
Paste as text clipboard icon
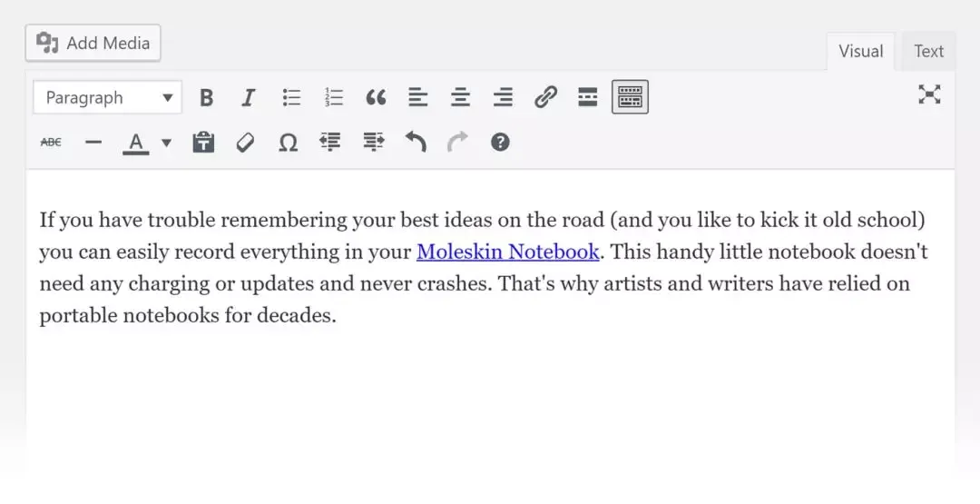click(x=203, y=143)
